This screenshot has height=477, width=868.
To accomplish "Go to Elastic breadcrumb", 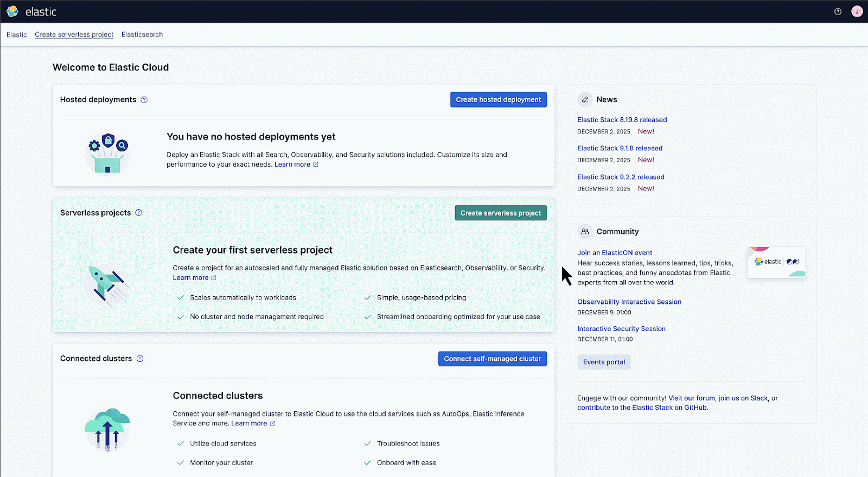I will click(x=17, y=35).
